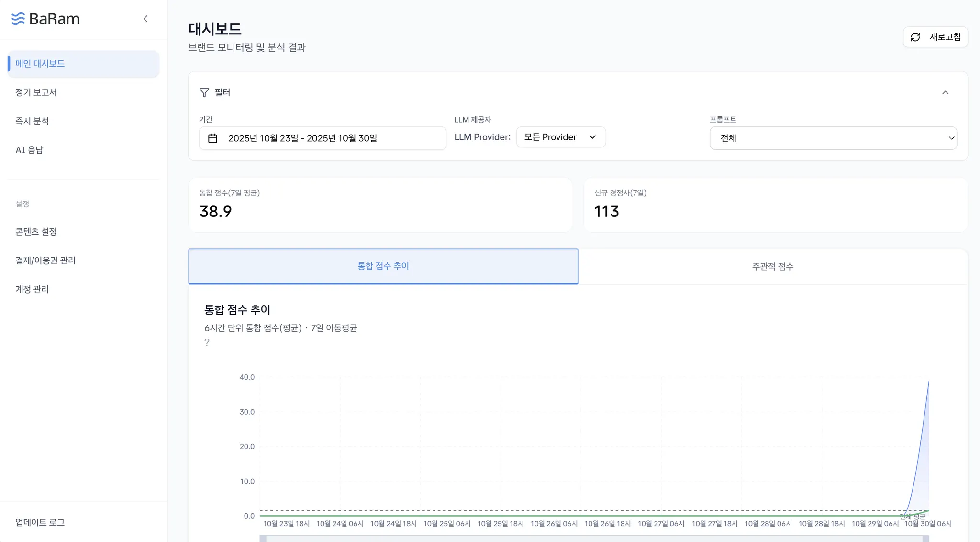Open 결제/이용권 관리 page
Image resolution: width=980 pixels, height=542 pixels.
coord(45,260)
